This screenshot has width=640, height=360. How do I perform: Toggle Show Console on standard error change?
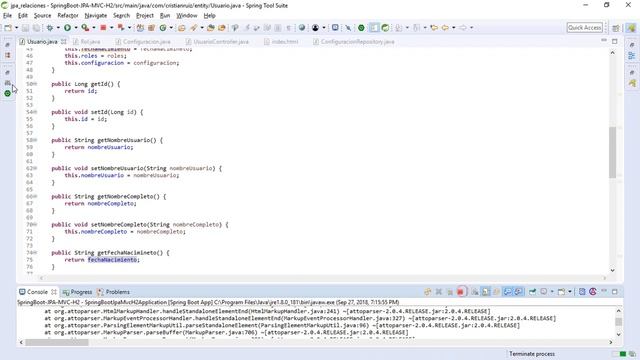click(x=518, y=292)
